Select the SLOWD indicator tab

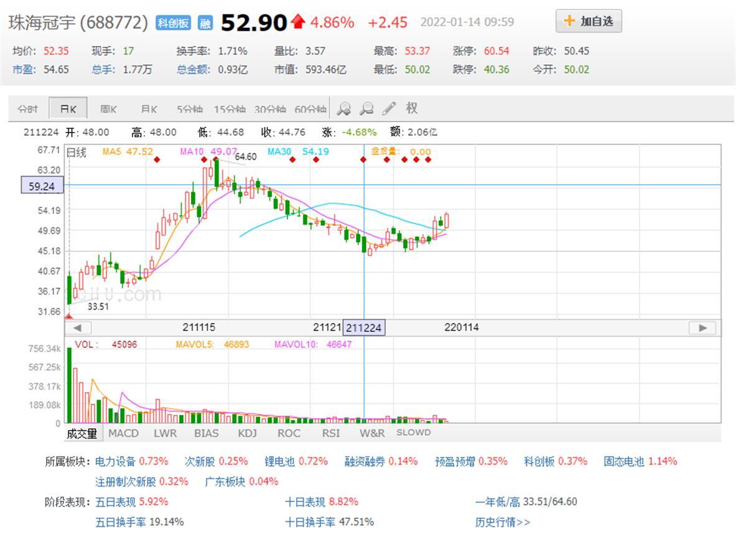pos(414,432)
